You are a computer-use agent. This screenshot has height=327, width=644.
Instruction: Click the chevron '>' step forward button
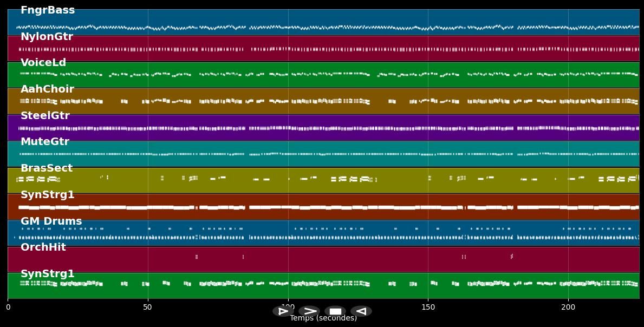click(309, 311)
